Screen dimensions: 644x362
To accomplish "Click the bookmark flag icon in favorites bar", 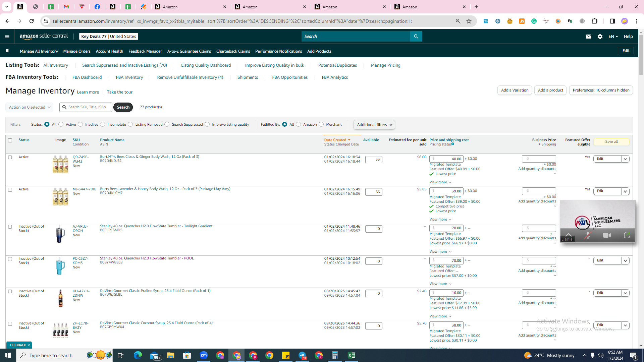I will coord(7,51).
